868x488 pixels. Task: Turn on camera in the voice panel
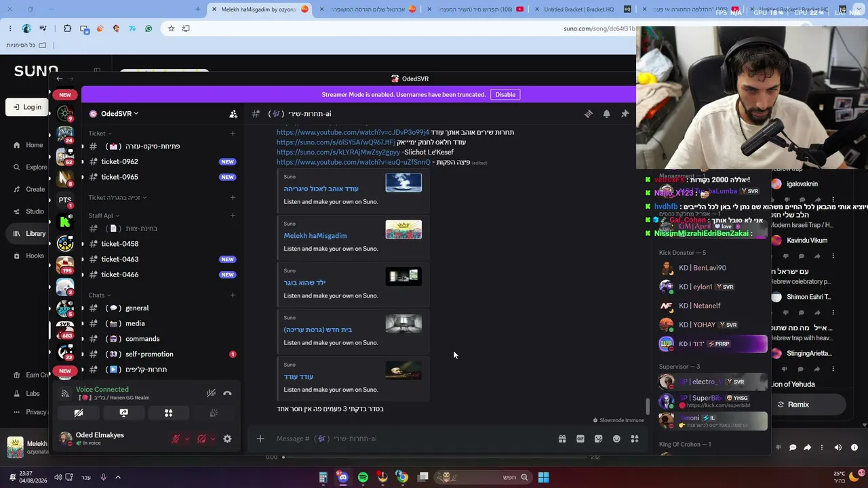pos(79,413)
